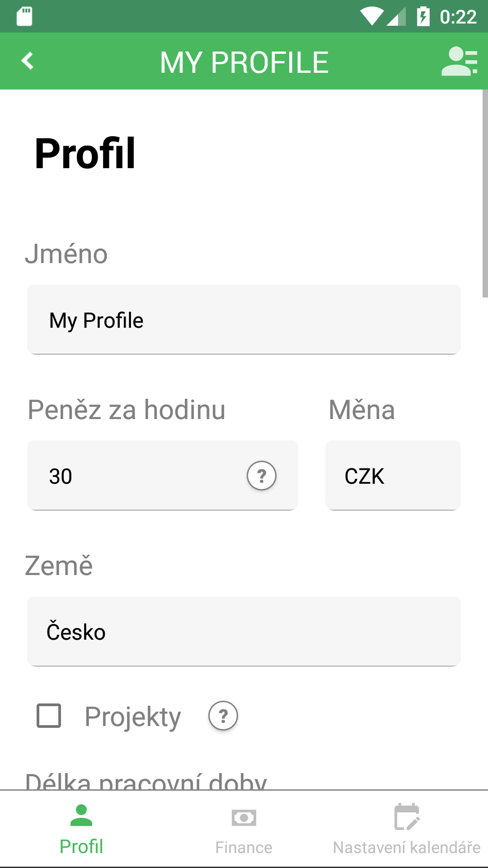
Task: Tap the Wi-Fi signal icon
Action: coord(372,17)
